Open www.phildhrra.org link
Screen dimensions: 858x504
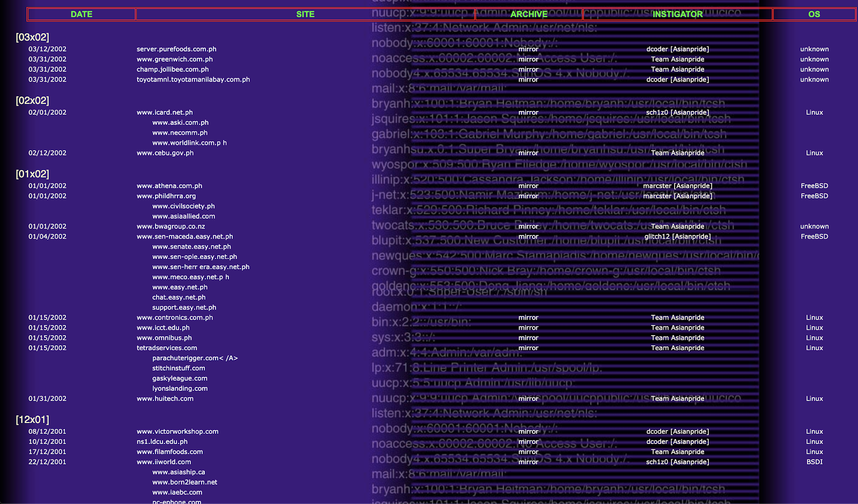[166, 196]
